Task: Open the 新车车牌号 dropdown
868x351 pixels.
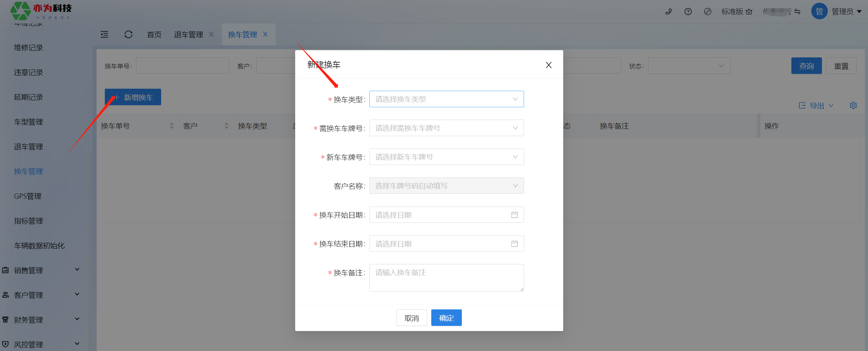Action: (x=446, y=157)
